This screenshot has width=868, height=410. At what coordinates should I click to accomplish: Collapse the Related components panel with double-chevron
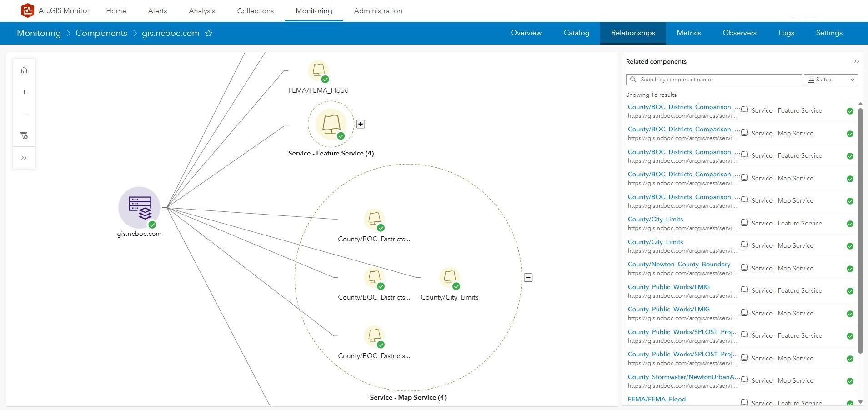(857, 61)
